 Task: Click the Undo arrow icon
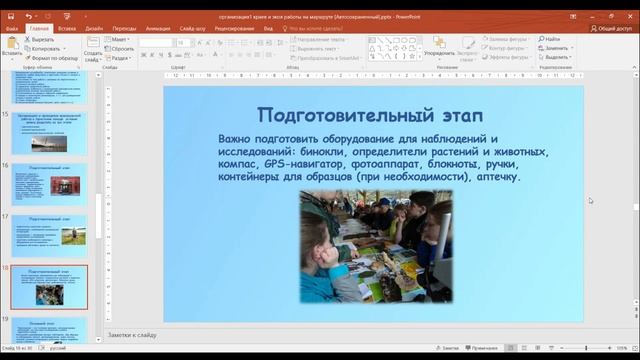tap(28, 16)
